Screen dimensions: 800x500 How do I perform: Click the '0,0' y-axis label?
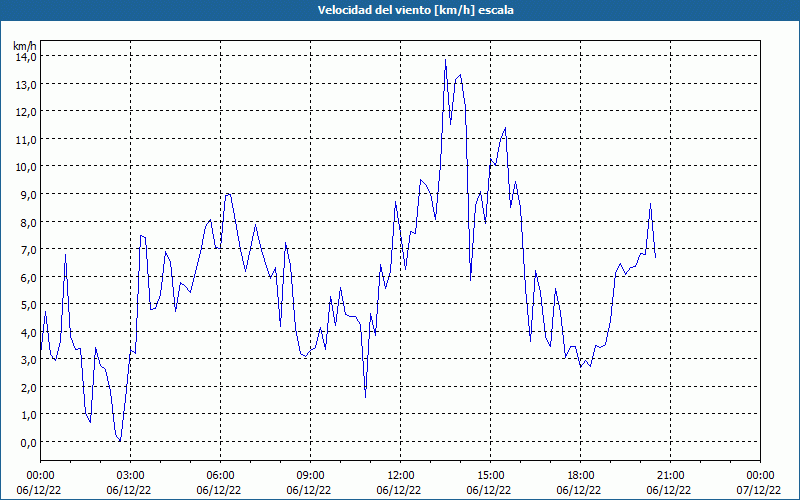point(29,442)
